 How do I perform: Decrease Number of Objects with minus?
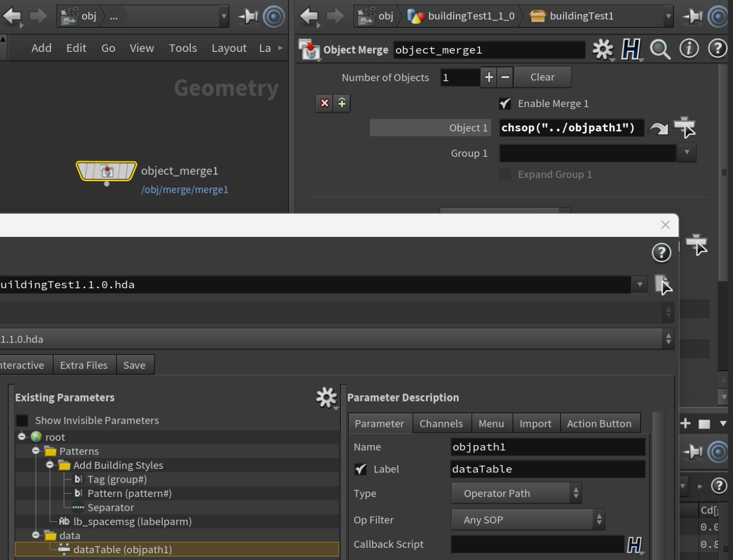tap(505, 77)
